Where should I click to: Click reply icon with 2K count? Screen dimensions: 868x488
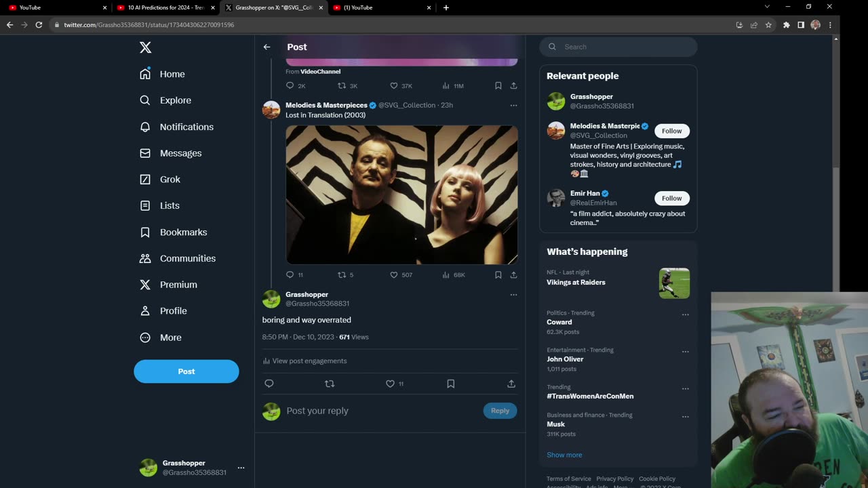[290, 85]
